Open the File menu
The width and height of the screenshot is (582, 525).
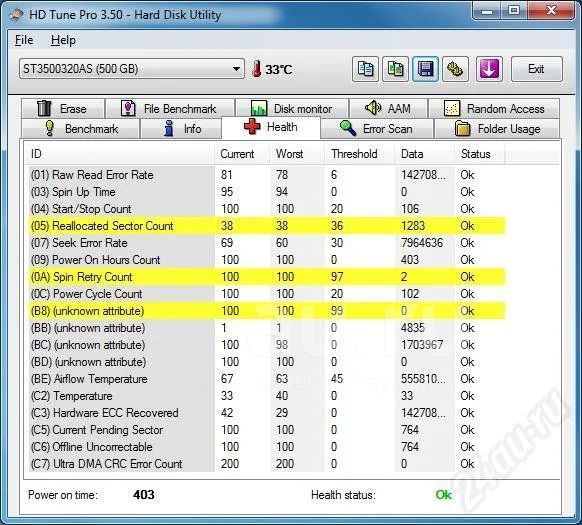pyautogui.click(x=24, y=40)
